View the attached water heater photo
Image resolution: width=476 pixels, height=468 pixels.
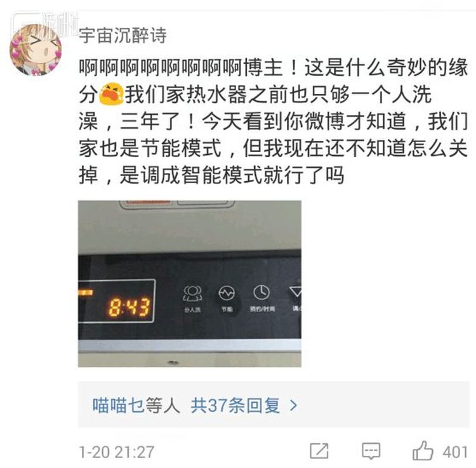[x=190, y=283]
